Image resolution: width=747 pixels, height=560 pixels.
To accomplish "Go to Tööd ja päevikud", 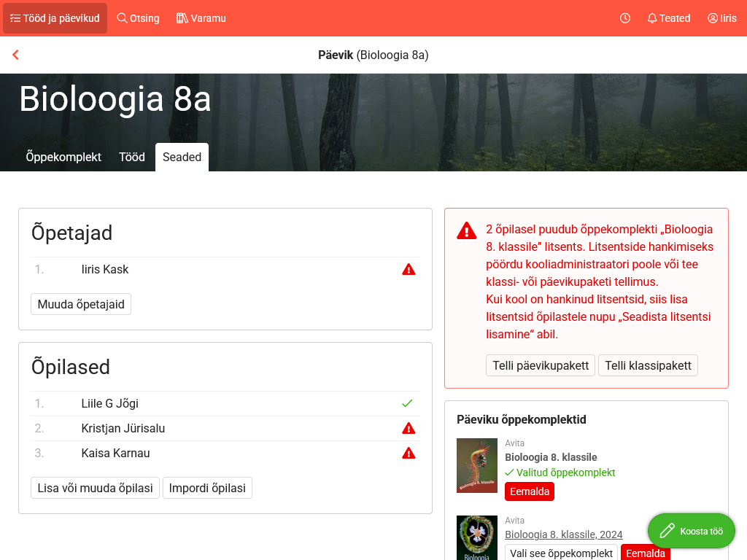I will click(x=55, y=18).
